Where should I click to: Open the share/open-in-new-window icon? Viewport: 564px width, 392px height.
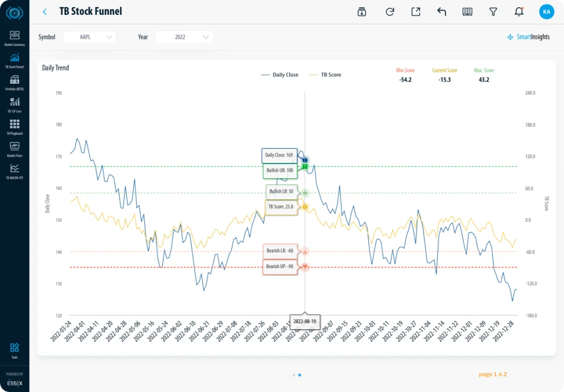pyautogui.click(x=416, y=12)
